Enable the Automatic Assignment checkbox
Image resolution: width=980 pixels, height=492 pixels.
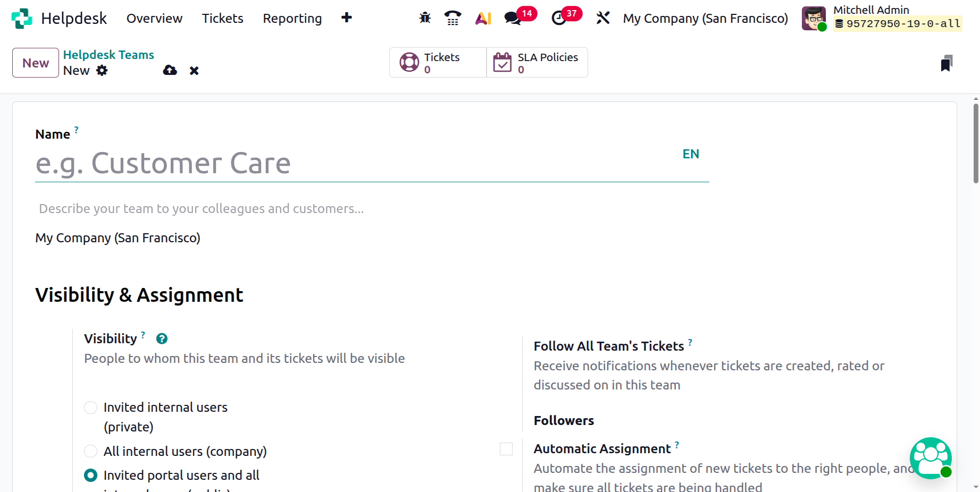point(506,449)
